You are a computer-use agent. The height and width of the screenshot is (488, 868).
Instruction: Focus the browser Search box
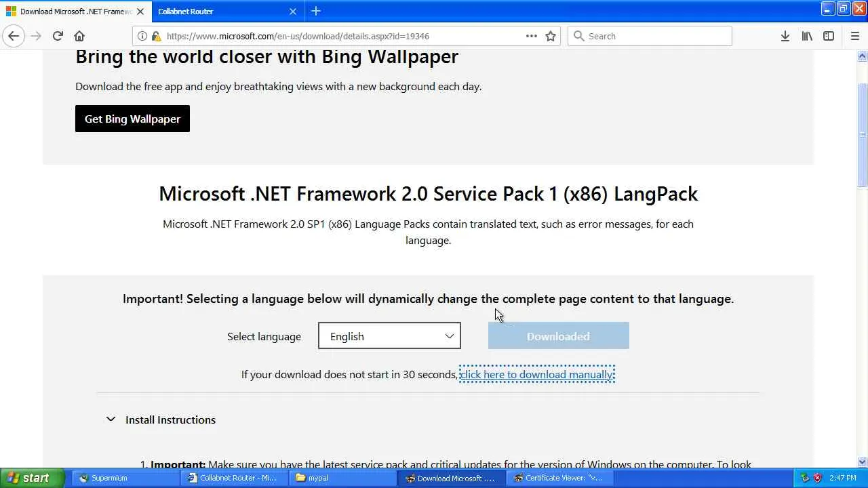(x=650, y=36)
